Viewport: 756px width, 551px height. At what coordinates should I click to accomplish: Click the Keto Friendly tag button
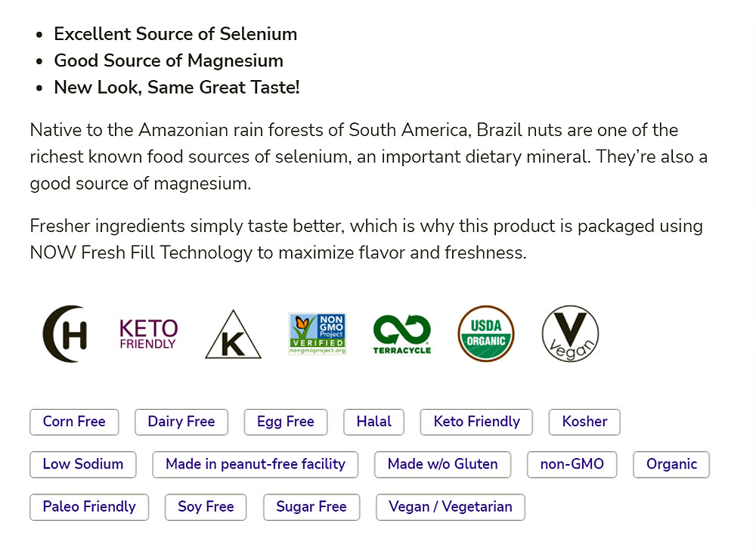(x=476, y=422)
